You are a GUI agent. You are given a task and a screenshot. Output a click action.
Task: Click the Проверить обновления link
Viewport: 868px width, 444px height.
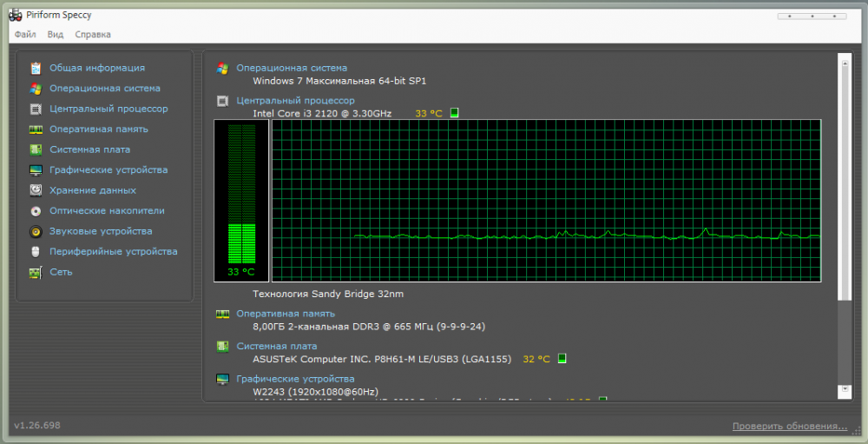coord(789,427)
